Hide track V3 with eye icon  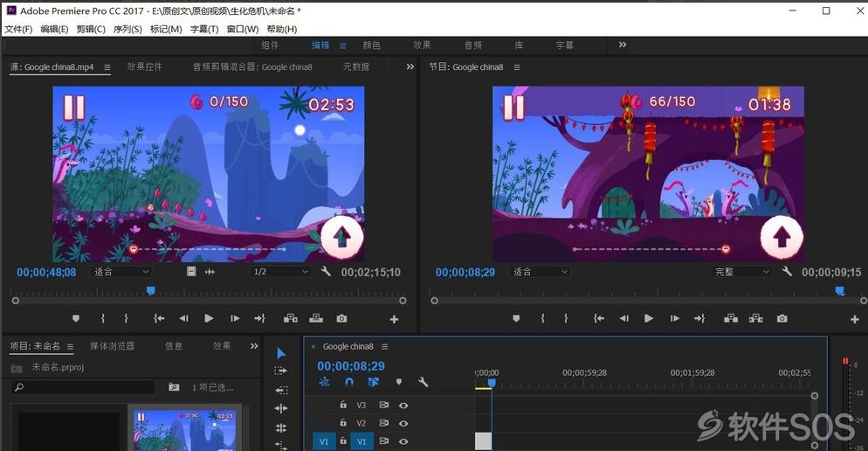click(403, 406)
